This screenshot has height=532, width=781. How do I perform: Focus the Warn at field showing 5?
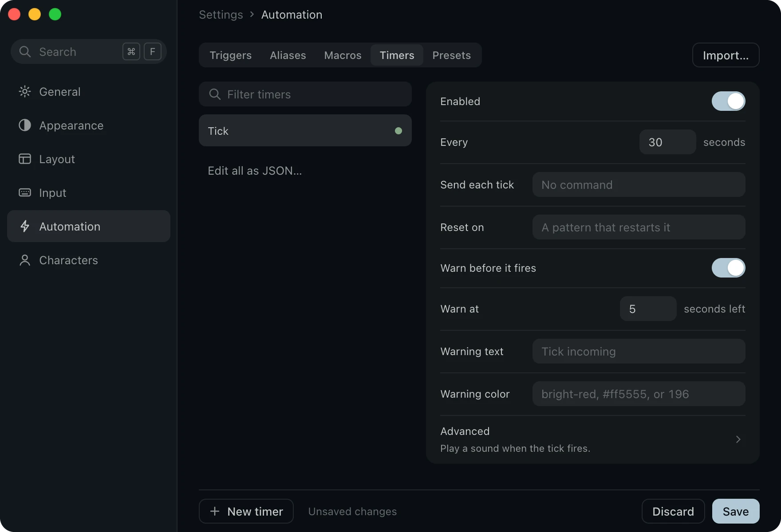click(x=648, y=309)
